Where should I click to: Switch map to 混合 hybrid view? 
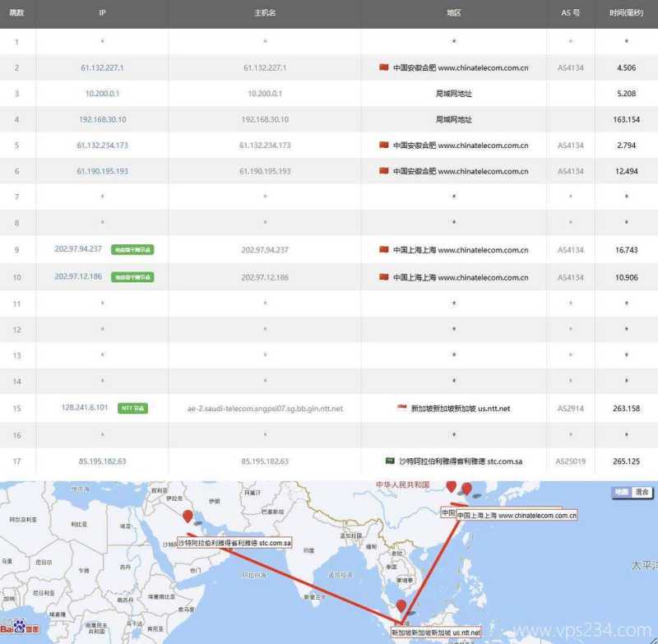(x=642, y=492)
